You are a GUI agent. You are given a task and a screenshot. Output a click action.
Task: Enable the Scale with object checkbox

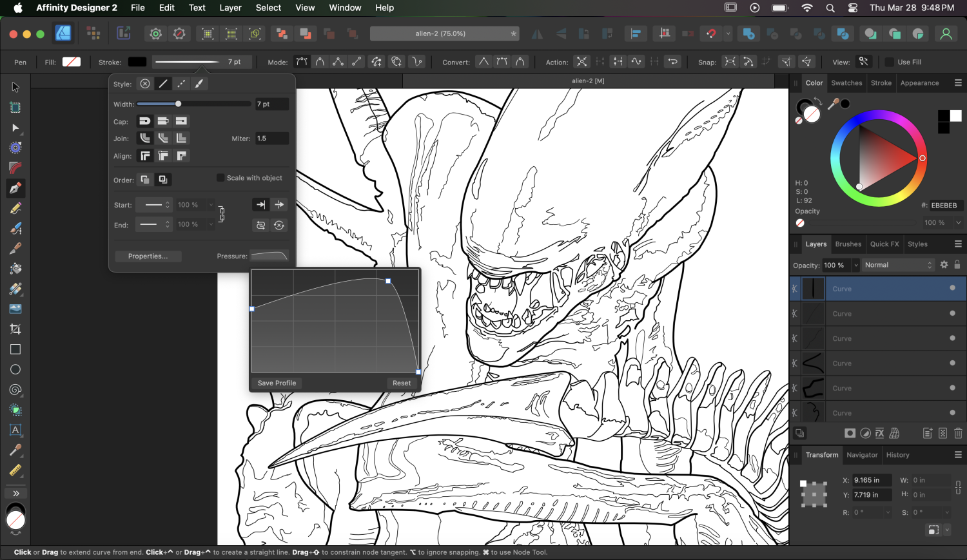pos(220,177)
